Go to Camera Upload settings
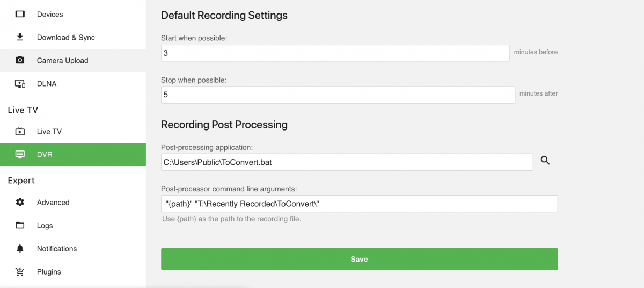The image size is (644, 288). click(x=62, y=60)
